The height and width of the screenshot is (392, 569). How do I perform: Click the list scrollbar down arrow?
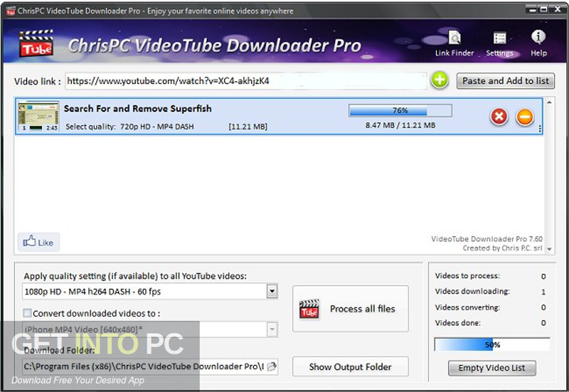click(x=549, y=249)
